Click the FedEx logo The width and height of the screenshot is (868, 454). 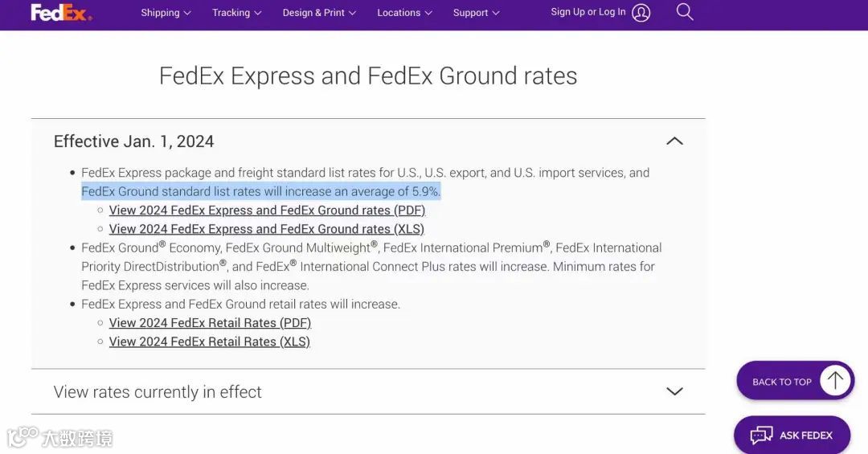(60, 13)
